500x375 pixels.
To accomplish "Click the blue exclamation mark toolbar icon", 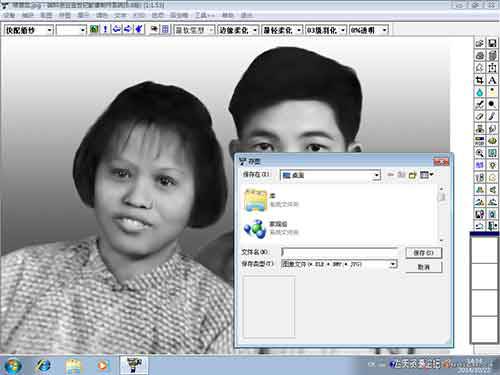I will tap(105, 29).
